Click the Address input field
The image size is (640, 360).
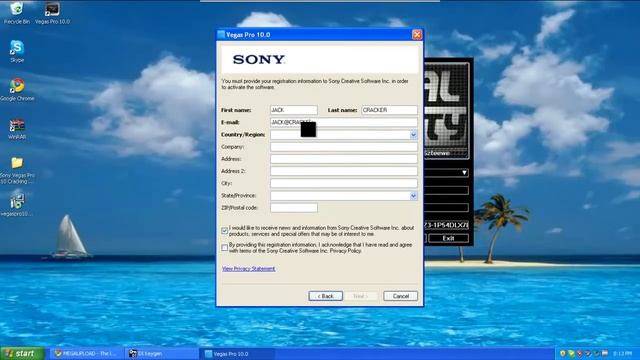coord(344,159)
